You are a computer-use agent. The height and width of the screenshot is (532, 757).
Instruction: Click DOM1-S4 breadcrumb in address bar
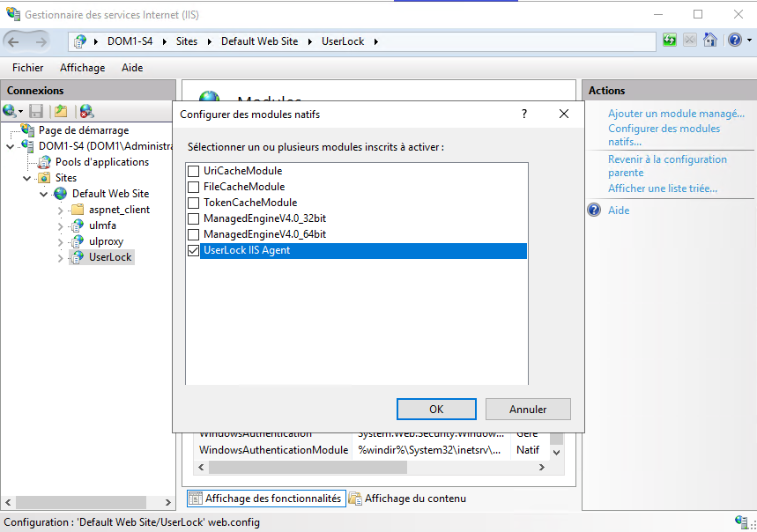pyautogui.click(x=130, y=41)
